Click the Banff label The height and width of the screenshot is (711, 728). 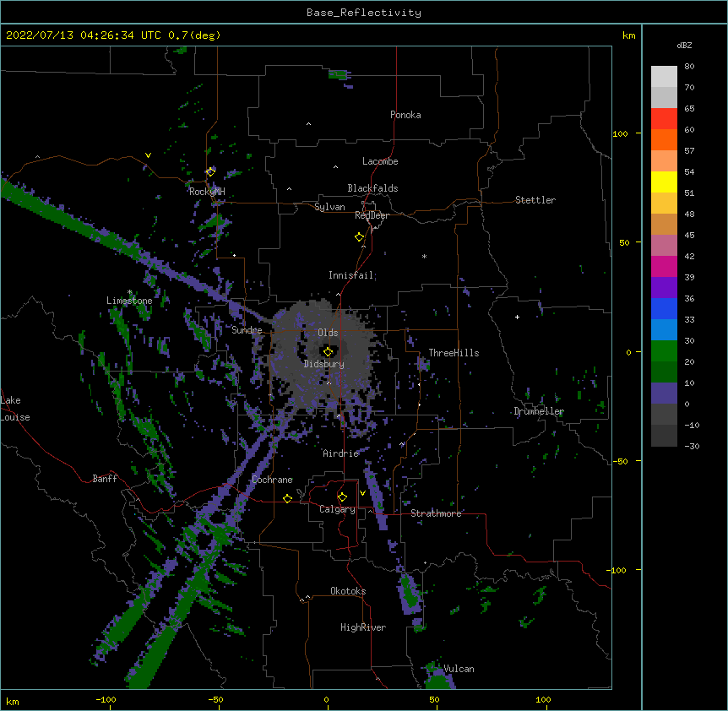coord(105,479)
